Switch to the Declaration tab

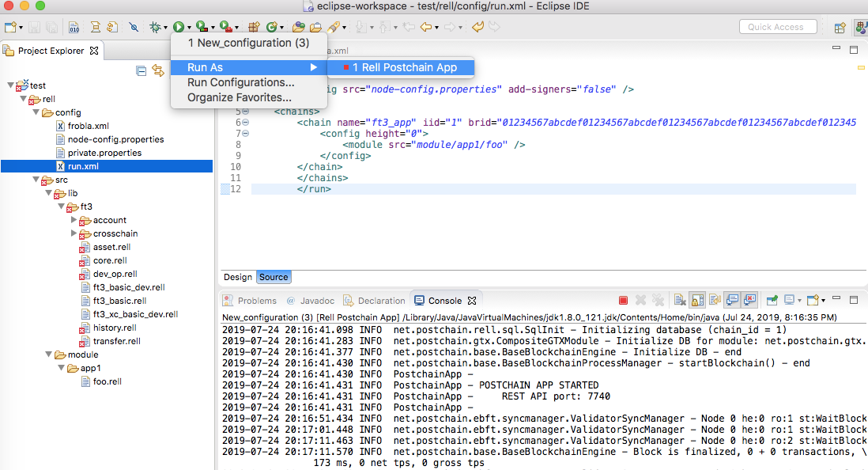[375, 301]
